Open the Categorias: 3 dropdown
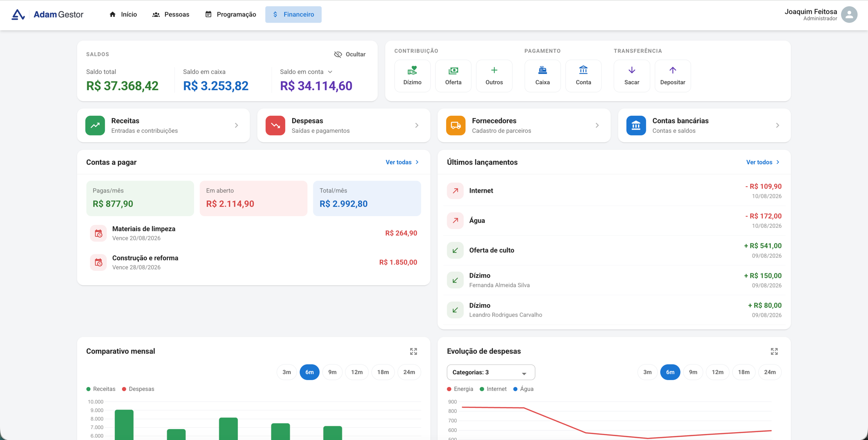Image resolution: width=868 pixels, height=440 pixels. click(x=491, y=372)
